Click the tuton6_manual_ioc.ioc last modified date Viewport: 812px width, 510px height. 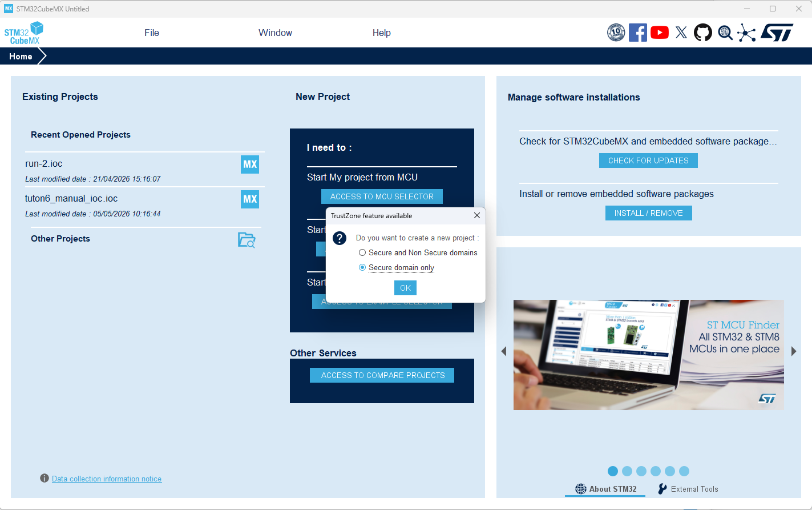tap(93, 214)
